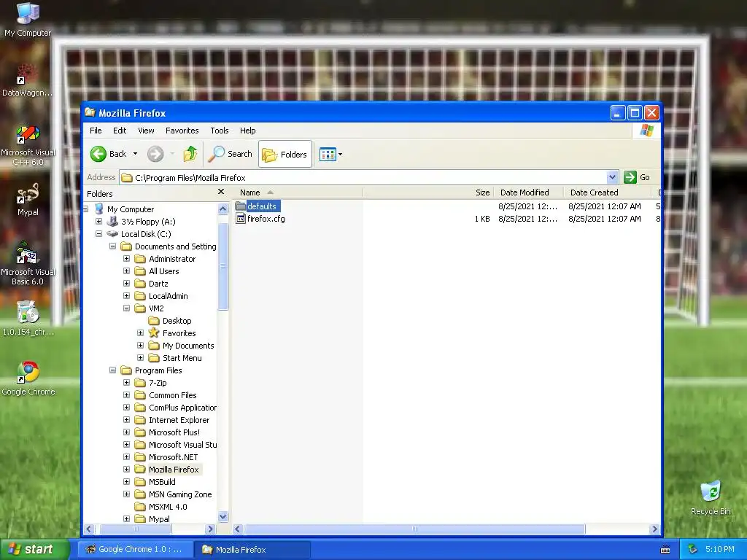Click the keyboard icon in the taskbar
The image size is (747, 560).
coord(665,550)
